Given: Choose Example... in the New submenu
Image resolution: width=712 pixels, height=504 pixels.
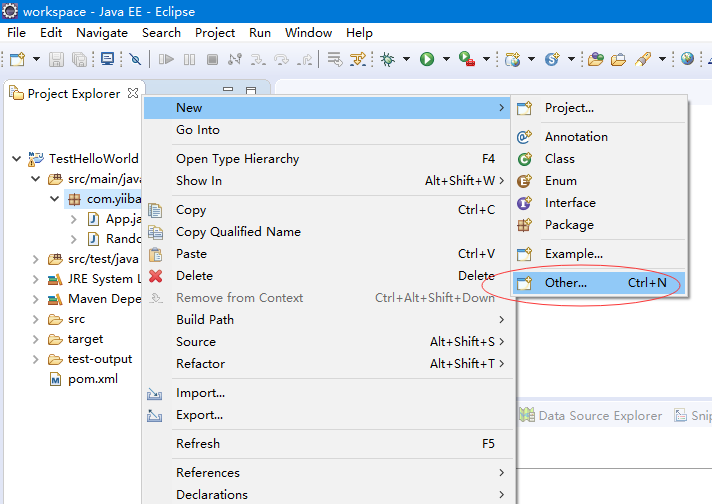Looking at the screenshot, I should point(599,254).
